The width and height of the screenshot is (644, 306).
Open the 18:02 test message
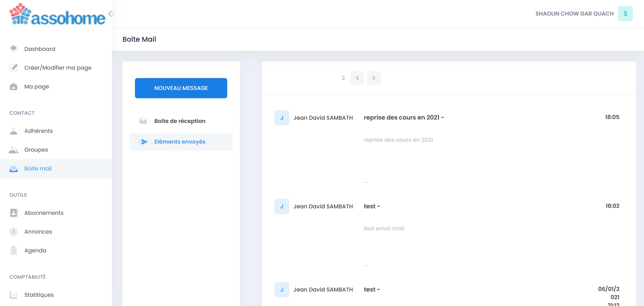tap(372, 206)
